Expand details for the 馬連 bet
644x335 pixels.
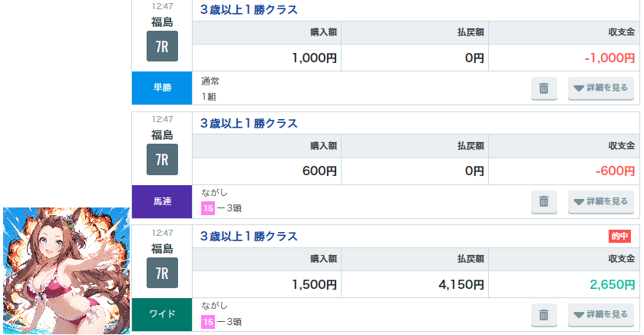601,201
